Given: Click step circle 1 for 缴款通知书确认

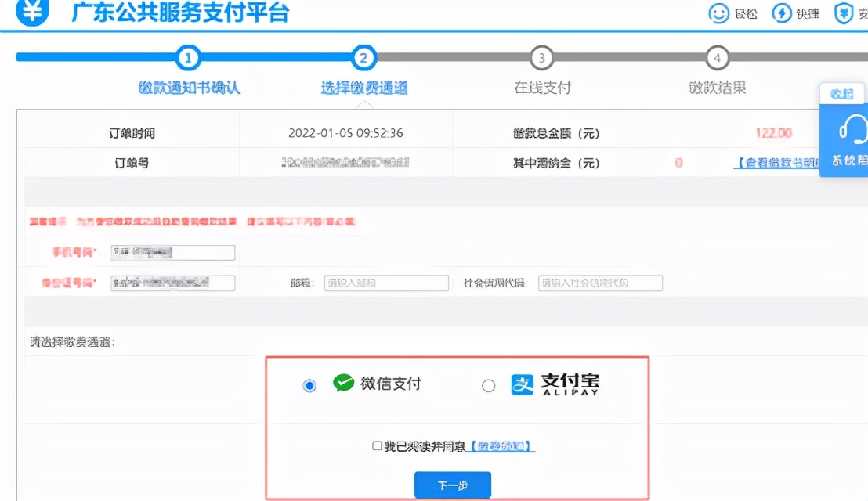Looking at the screenshot, I should [187, 57].
